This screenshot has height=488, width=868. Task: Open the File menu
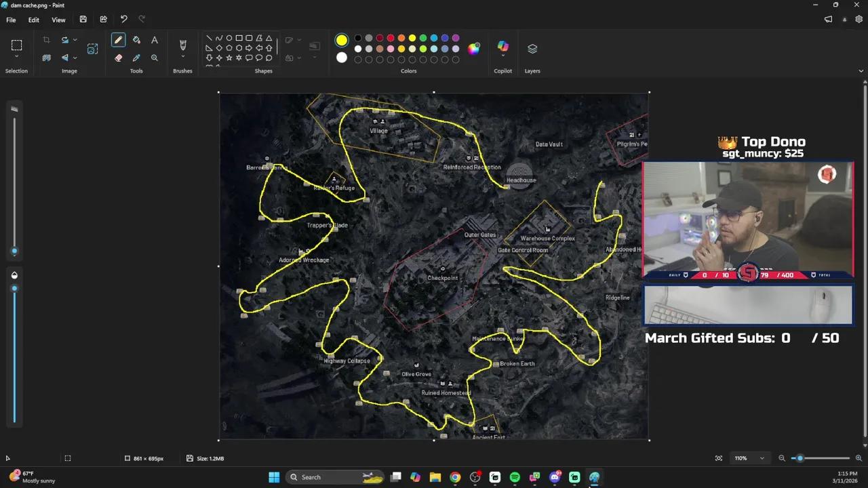tap(11, 20)
